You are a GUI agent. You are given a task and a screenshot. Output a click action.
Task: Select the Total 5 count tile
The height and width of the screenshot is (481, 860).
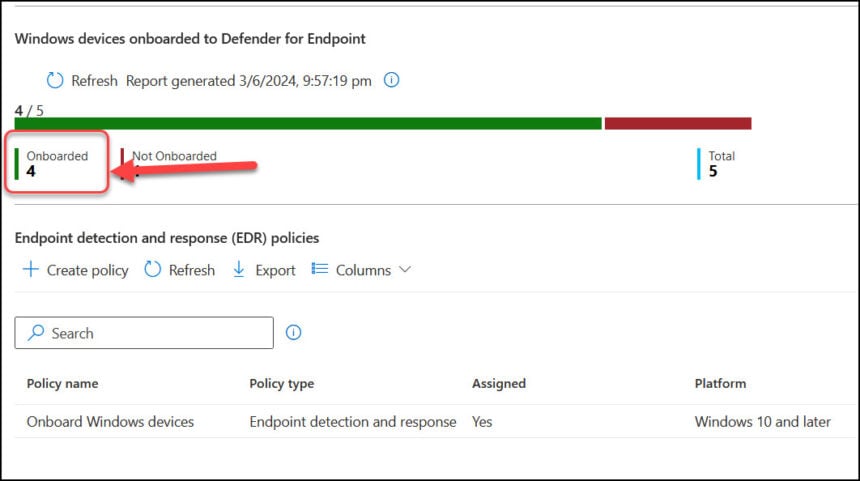pyautogui.click(x=716, y=163)
